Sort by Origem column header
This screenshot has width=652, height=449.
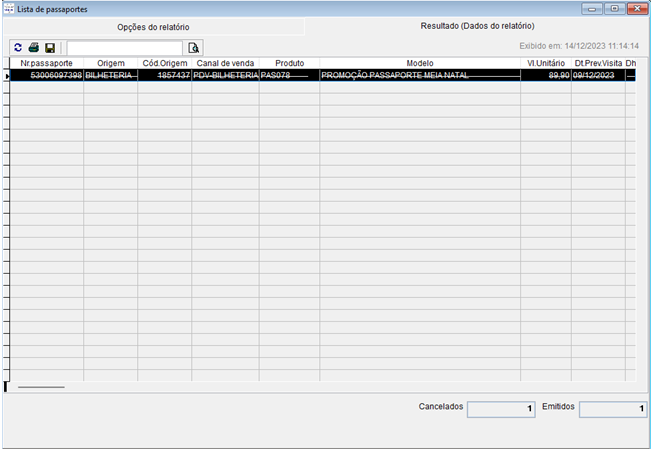pyautogui.click(x=110, y=63)
